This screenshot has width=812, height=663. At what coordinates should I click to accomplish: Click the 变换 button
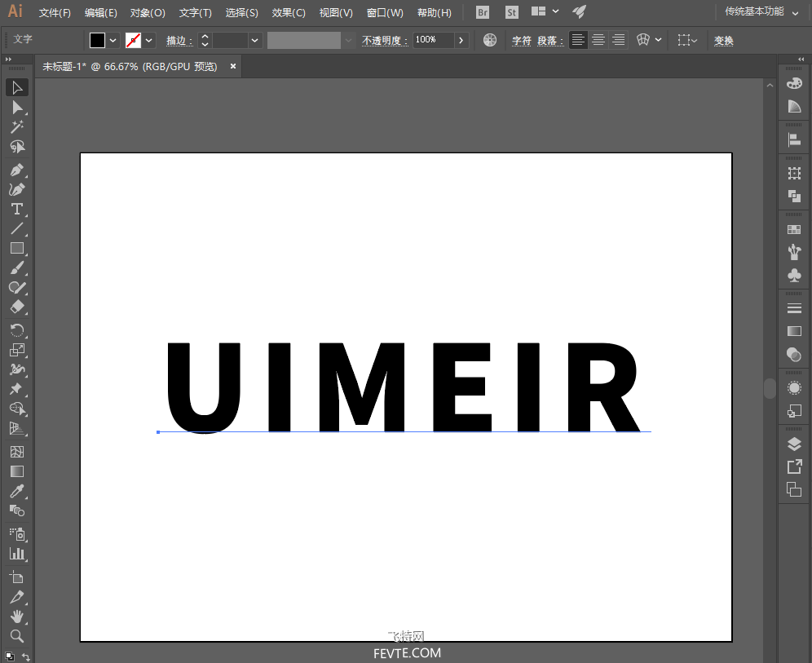pyautogui.click(x=723, y=41)
